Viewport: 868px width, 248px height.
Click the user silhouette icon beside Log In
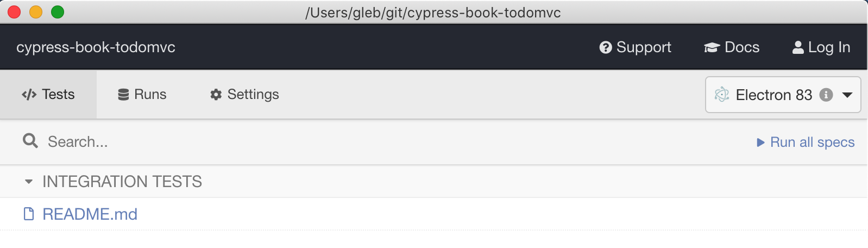tap(798, 48)
